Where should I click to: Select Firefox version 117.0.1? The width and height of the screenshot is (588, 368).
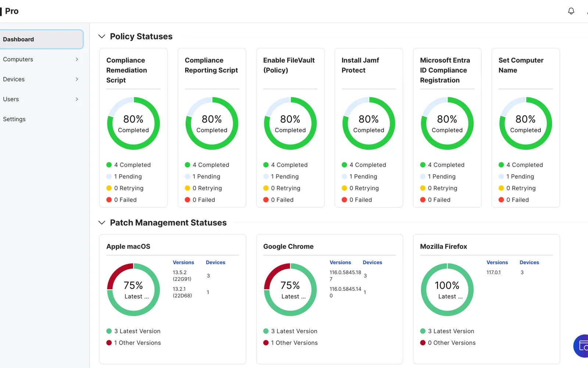(494, 272)
